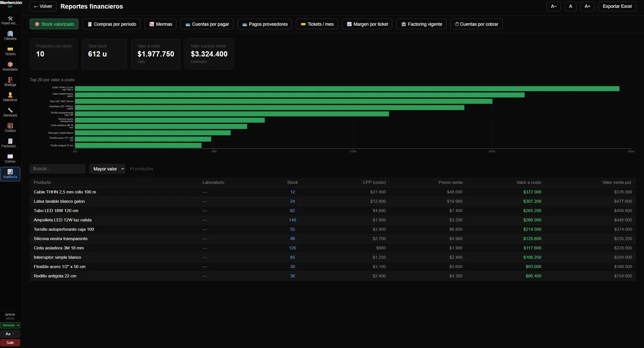Switch to Compras por período tab

click(x=111, y=24)
